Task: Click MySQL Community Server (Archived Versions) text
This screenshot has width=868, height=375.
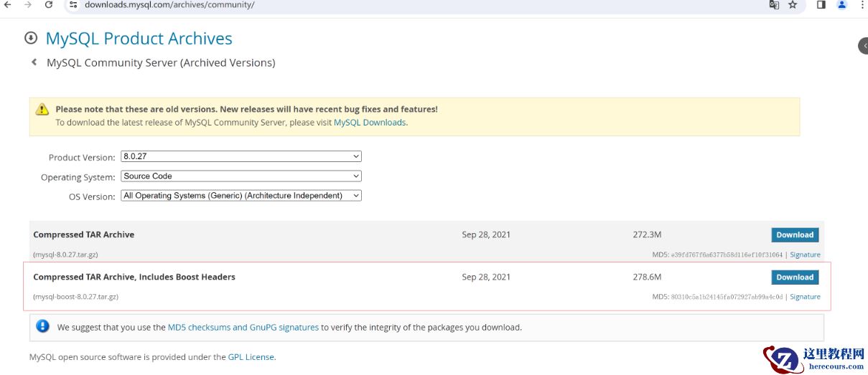Action: (161, 62)
